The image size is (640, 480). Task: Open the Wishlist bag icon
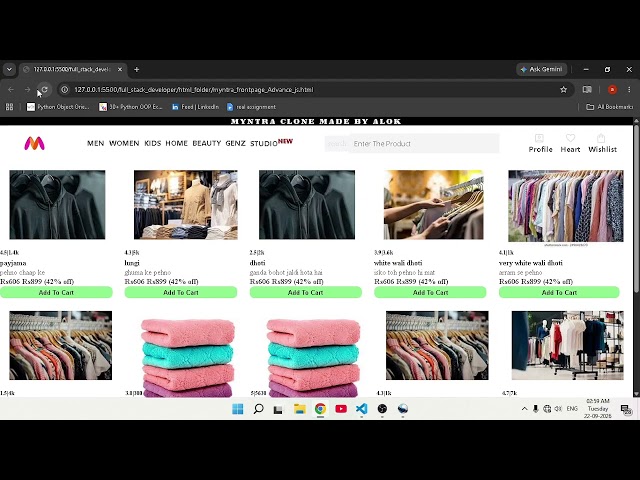click(x=601, y=138)
